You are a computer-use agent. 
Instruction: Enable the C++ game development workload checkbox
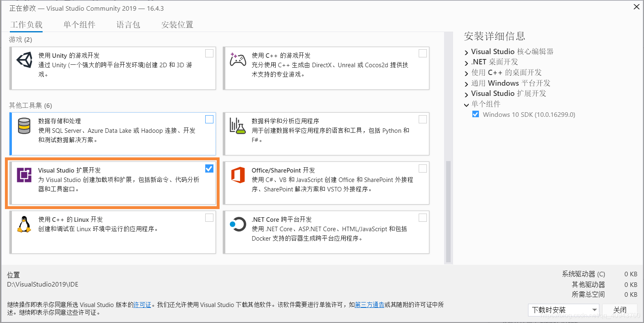[x=423, y=53]
